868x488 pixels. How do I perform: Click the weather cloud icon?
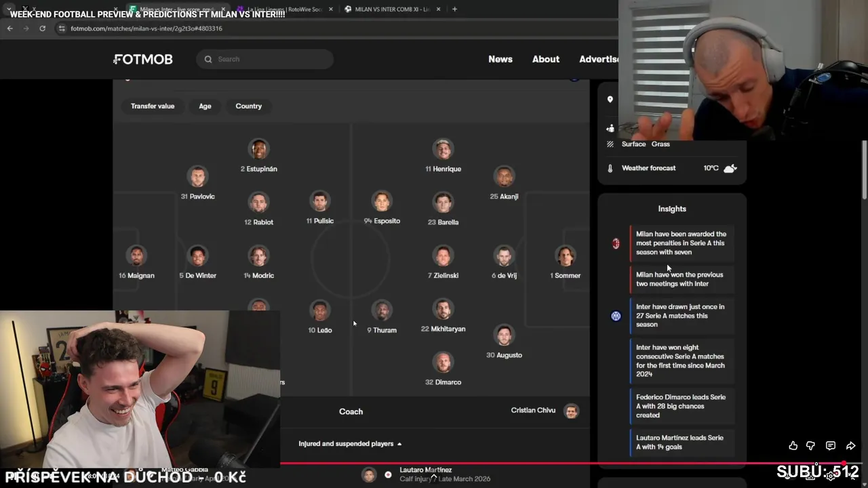pos(730,168)
